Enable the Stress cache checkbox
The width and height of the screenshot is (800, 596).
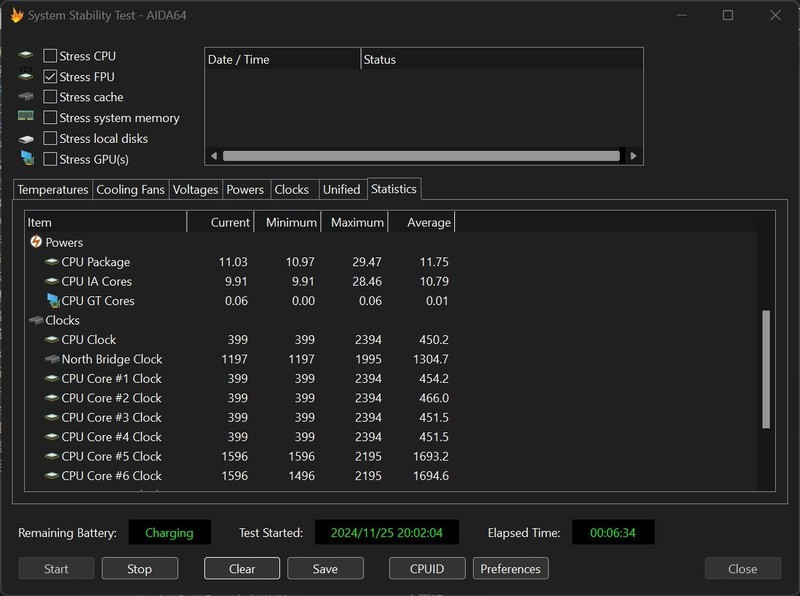pos(50,97)
